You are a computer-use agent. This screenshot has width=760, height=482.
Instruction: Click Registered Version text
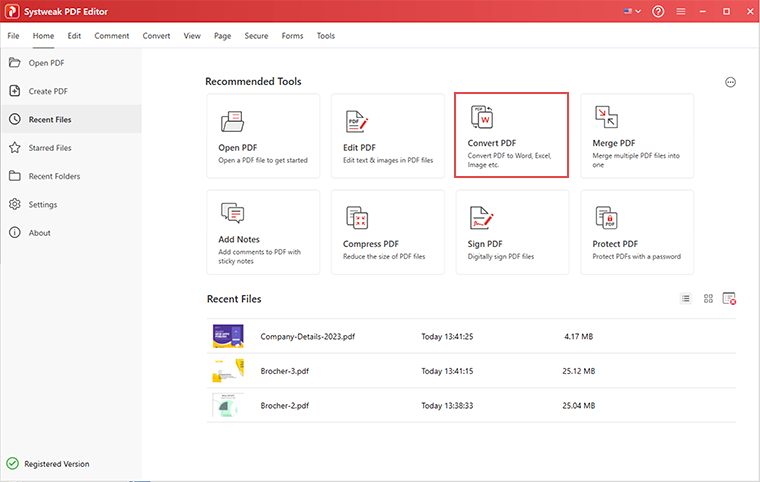pyautogui.click(x=57, y=464)
